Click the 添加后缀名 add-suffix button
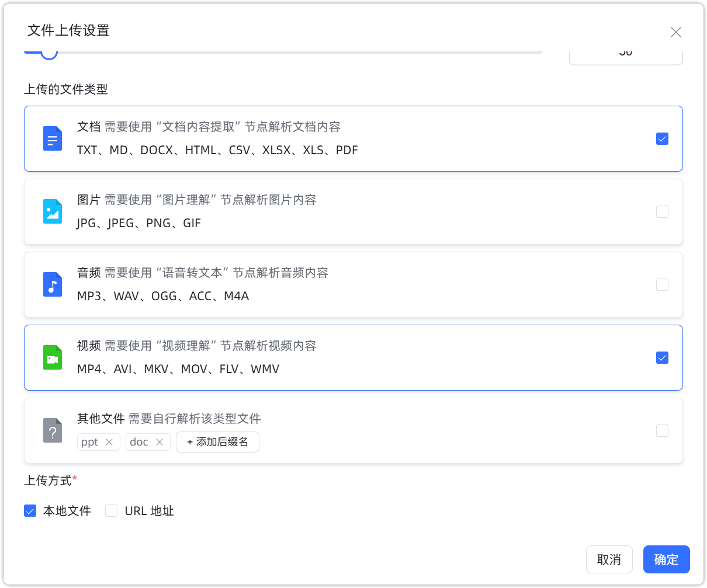 (x=217, y=442)
